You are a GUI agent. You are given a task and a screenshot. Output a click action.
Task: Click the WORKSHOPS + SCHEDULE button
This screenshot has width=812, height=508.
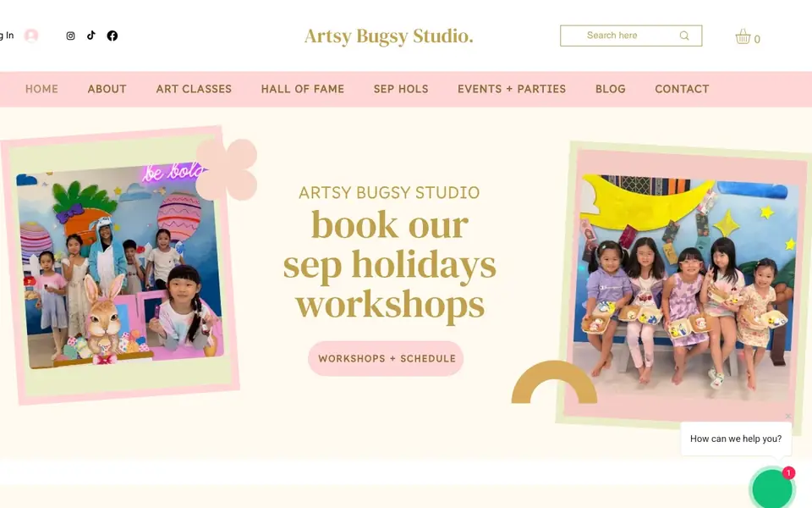tap(386, 358)
